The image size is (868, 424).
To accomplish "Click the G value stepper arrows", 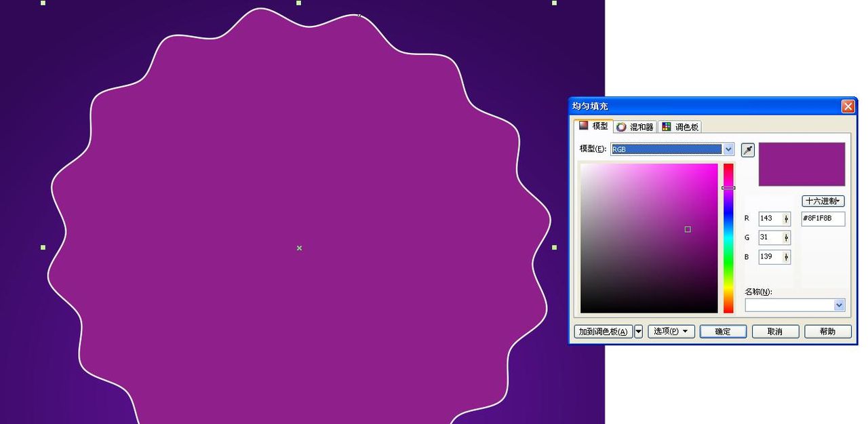I will (786, 237).
